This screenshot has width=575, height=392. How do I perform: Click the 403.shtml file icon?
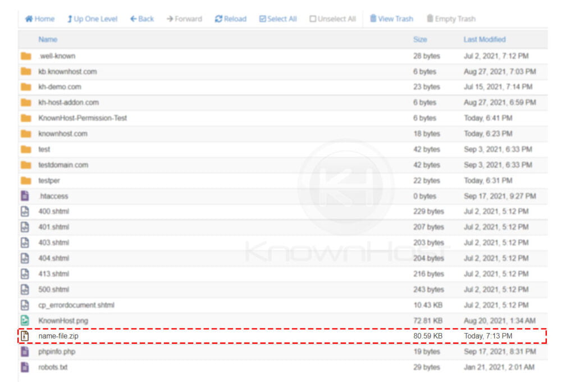pyautogui.click(x=25, y=243)
